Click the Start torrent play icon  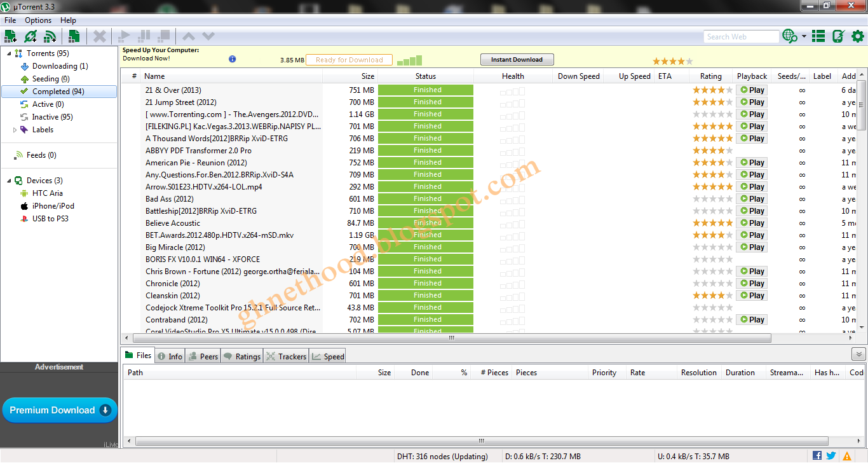125,36
